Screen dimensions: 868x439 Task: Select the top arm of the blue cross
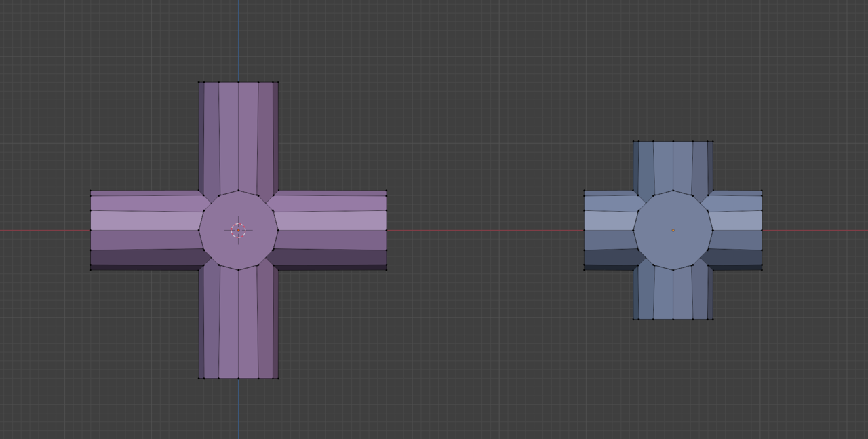[x=673, y=168]
